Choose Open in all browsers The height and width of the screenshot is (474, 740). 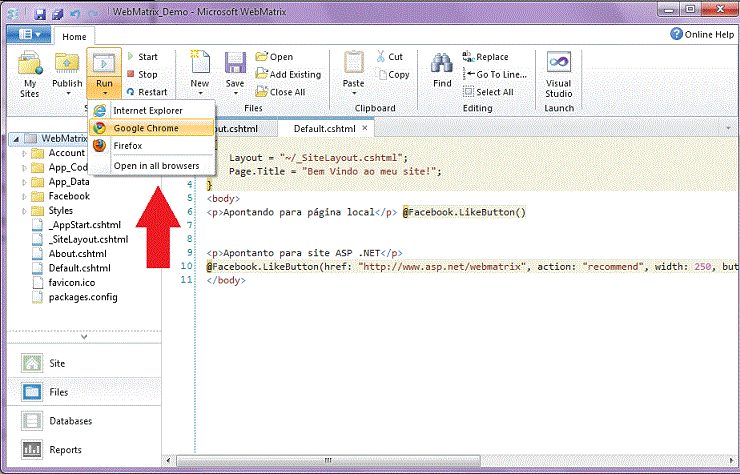[151, 166]
